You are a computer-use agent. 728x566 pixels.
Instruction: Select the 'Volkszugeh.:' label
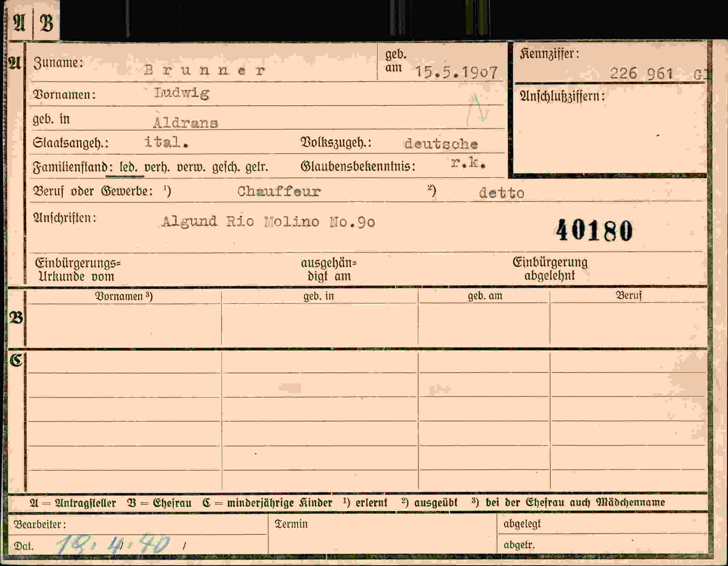[336, 143]
